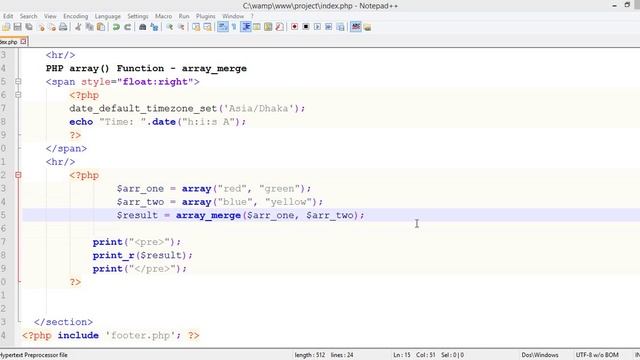640x360 pixels.
Task: Open the Edit menu
Action: tap(8, 16)
